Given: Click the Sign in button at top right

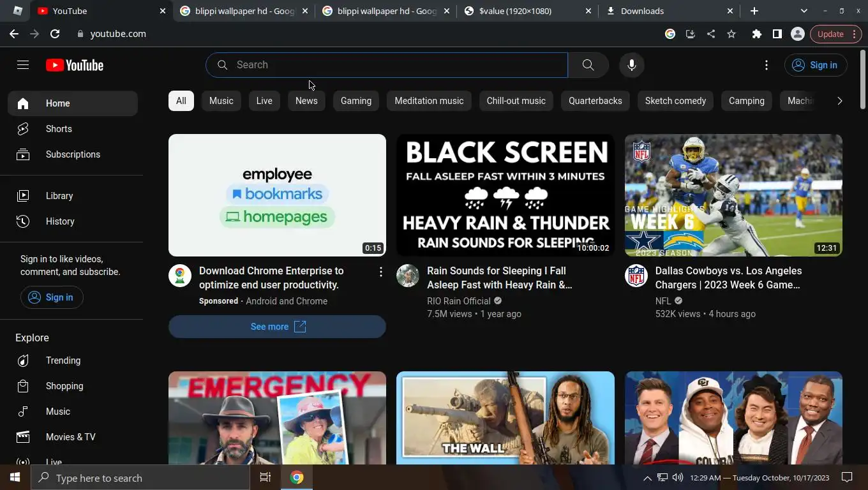Looking at the screenshot, I should [x=816, y=65].
